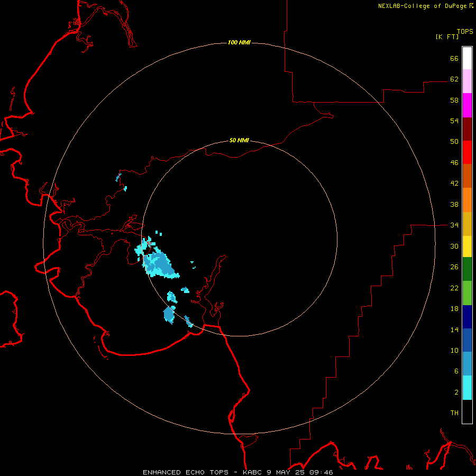This screenshot has height=476, width=476.
Task: Select the light pink 62 kft swatch
Action: pyautogui.click(x=467, y=81)
